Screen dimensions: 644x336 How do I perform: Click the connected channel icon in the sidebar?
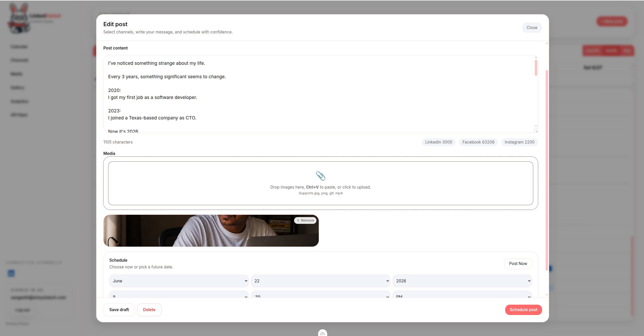[11, 273]
